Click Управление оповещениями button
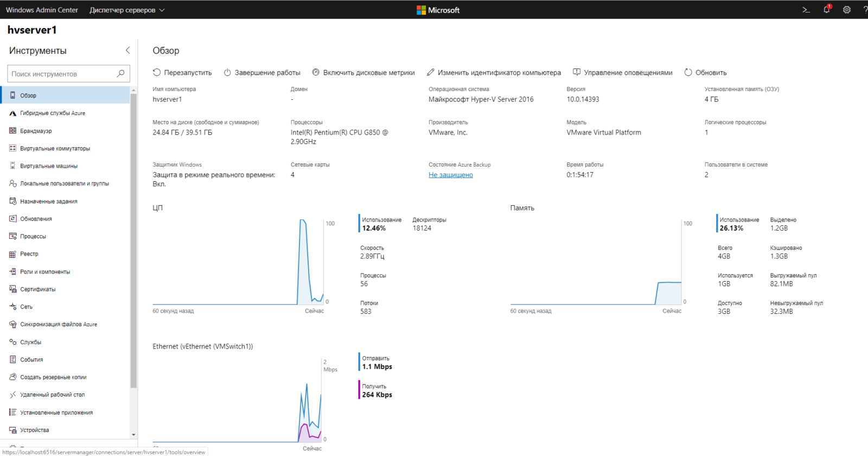The image size is (868, 456). [x=623, y=72]
